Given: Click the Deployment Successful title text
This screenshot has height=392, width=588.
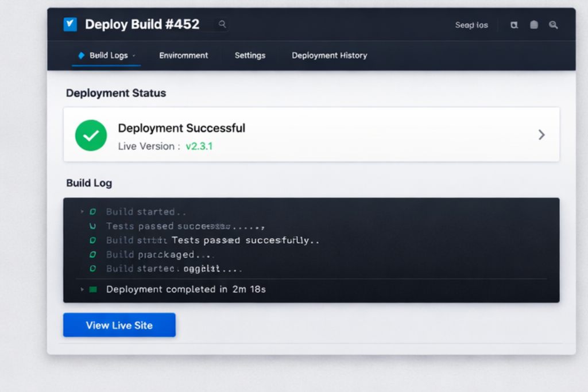Looking at the screenshot, I should pos(181,128).
